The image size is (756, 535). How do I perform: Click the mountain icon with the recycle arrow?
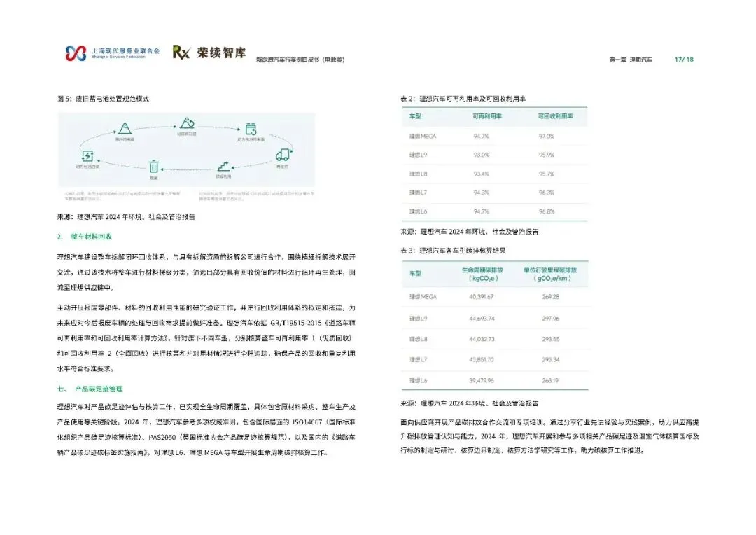point(187,123)
